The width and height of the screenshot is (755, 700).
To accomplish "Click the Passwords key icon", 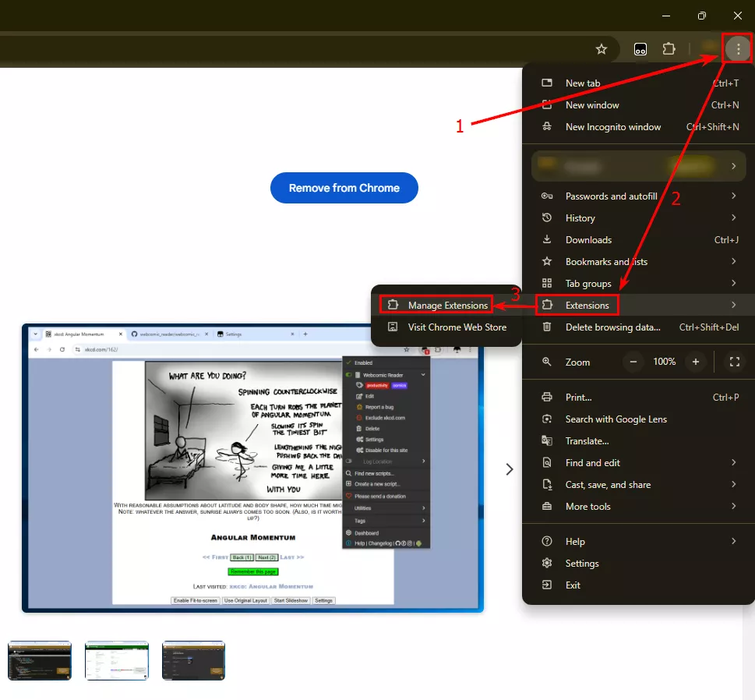I will tap(546, 196).
